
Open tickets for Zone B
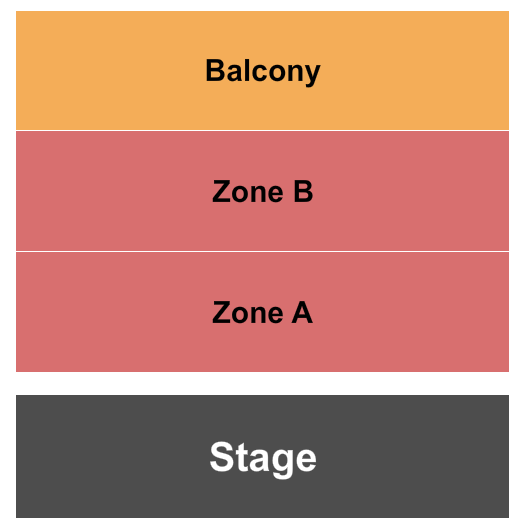coord(262,191)
